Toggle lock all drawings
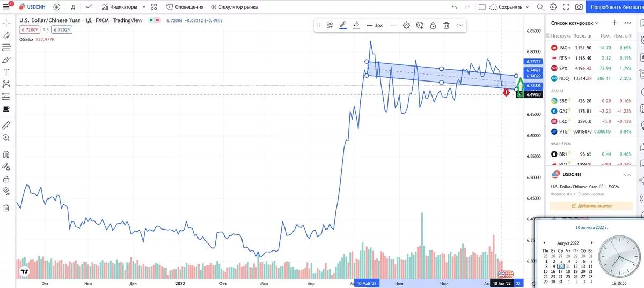This screenshot has width=644, height=288. point(6,179)
